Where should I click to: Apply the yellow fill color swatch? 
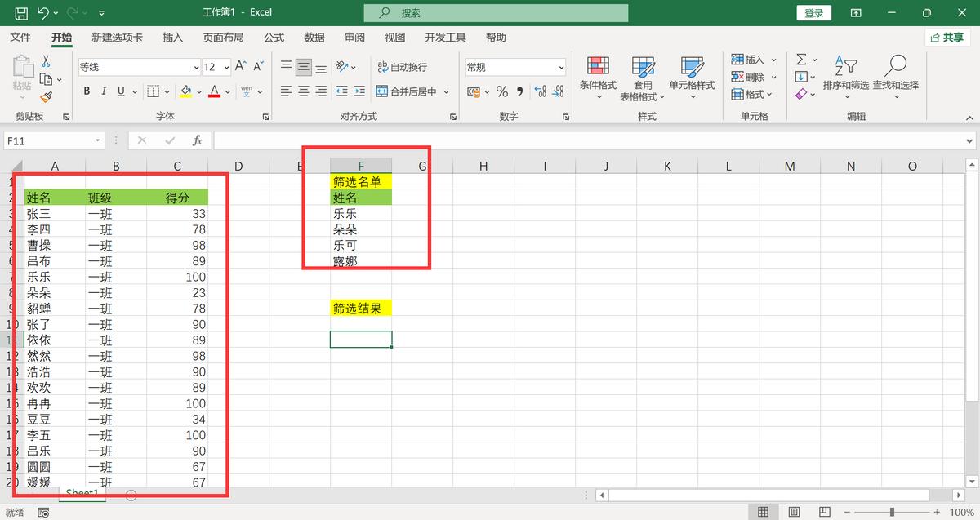tap(186, 91)
